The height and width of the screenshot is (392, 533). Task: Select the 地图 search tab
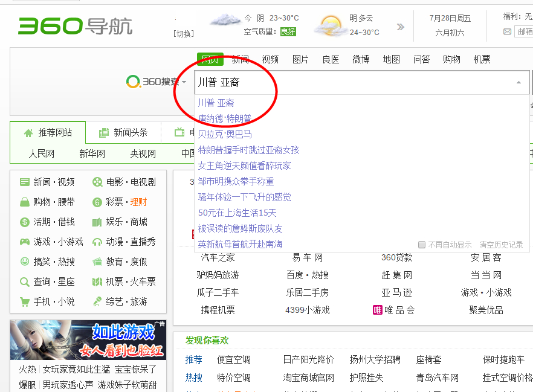pos(391,59)
